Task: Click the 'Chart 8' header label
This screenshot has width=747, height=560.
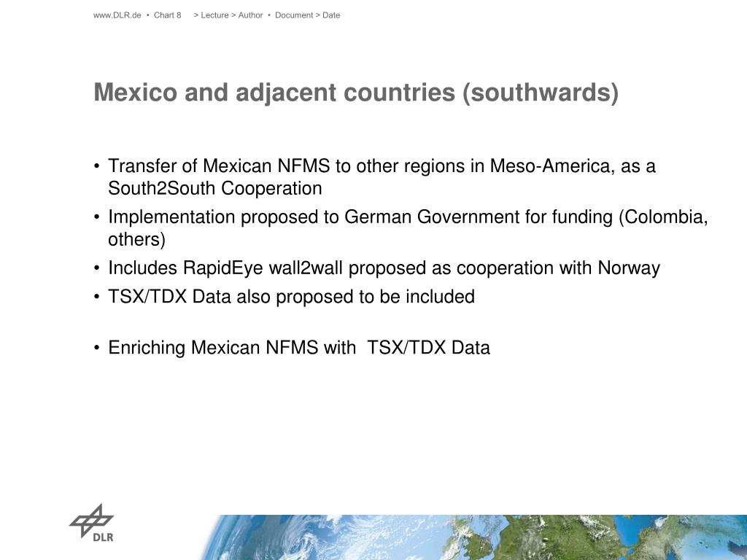Action: click(167, 15)
